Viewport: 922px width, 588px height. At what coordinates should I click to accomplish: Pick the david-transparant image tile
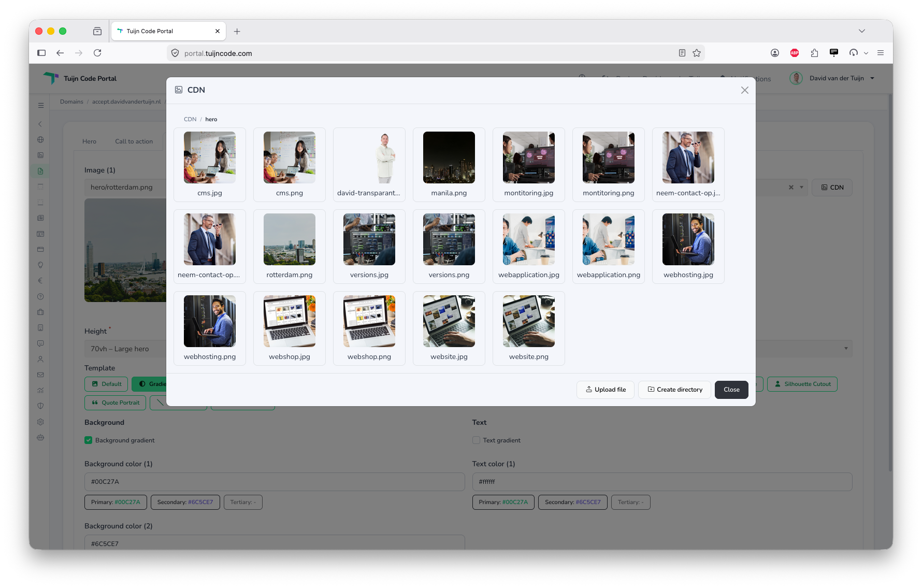click(x=369, y=164)
